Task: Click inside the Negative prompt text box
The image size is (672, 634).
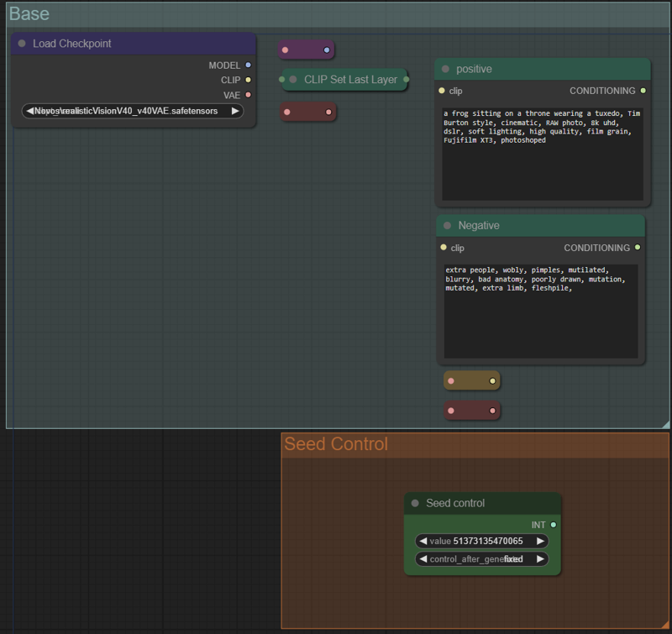Action: click(x=542, y=323)
